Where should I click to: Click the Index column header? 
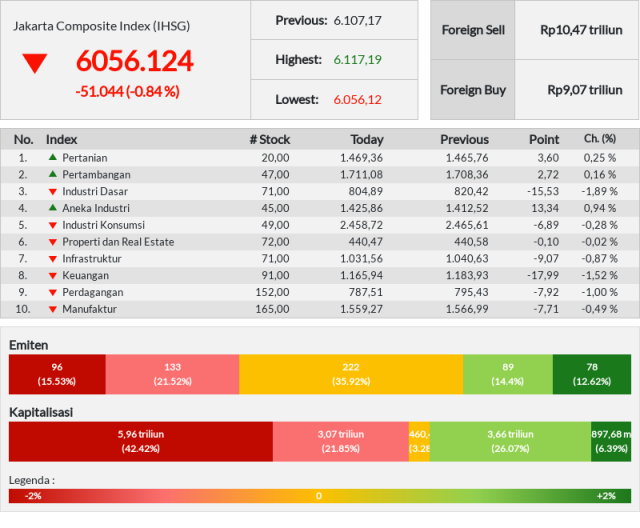pyautogui.click(x=61, y=140)
